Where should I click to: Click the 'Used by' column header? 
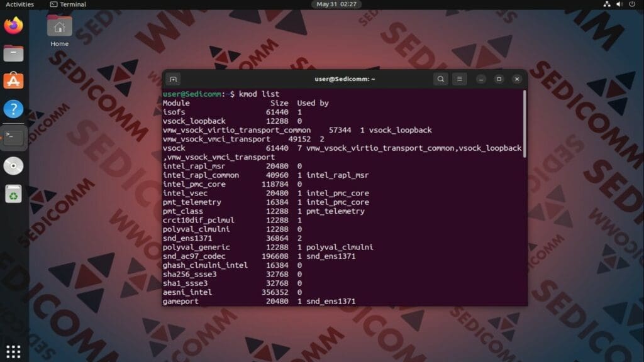(x=313, y=103)
